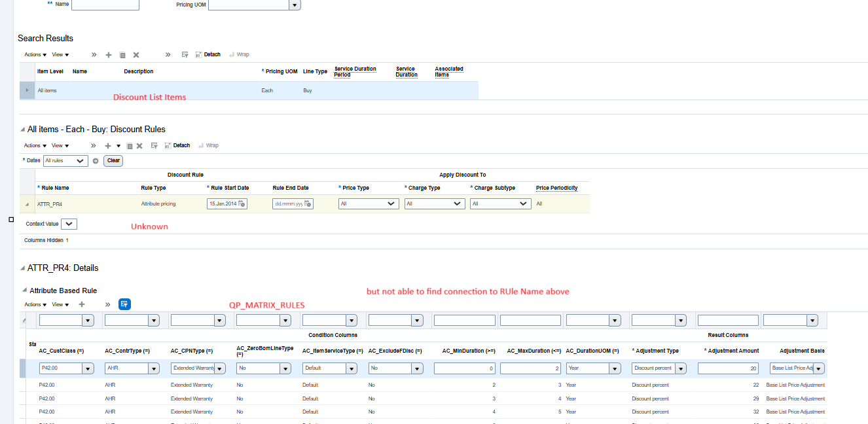Open the Context Value dropdown
Screen dimensions: 868x424
point(69,224)
